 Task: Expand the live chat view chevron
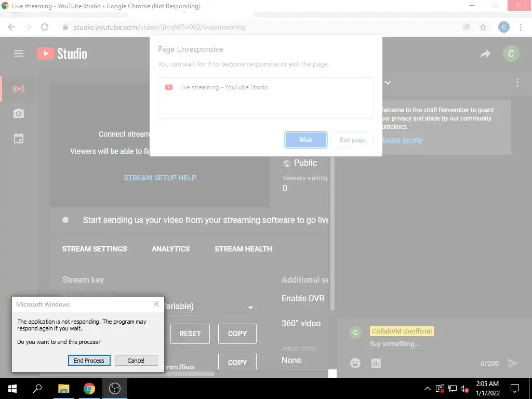pos(388,83)
